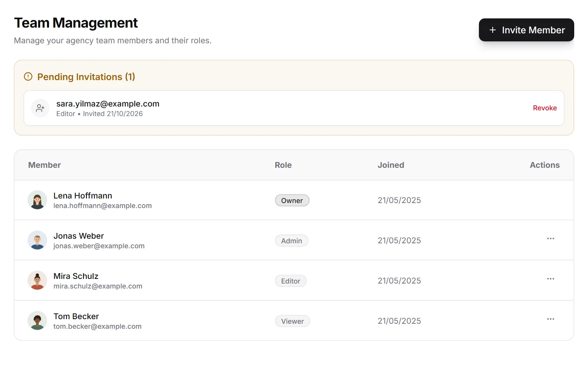Open actions menu for Jonas Weber
The height and width of the screenshot is (377, 588).
pos(550,239)
